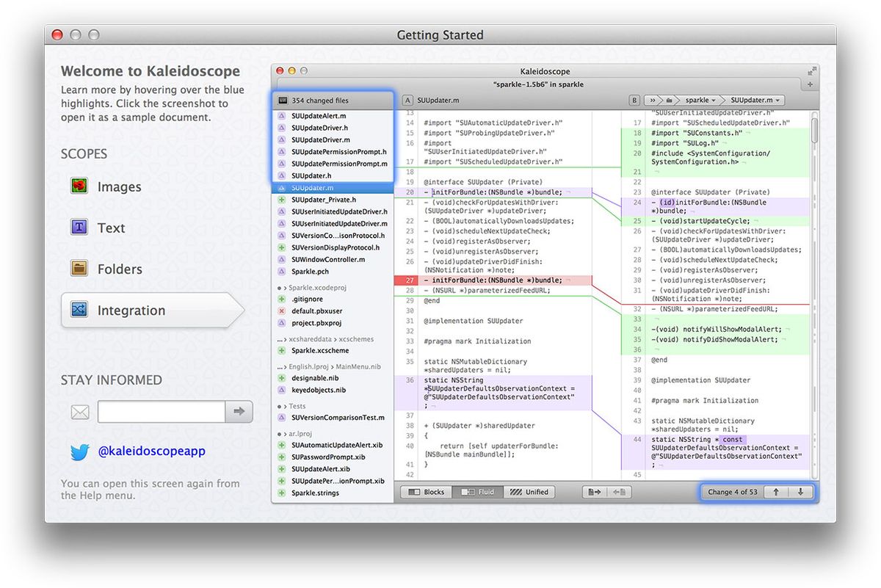Click the email input field
881x588 pixels.
tap(160, 412)
